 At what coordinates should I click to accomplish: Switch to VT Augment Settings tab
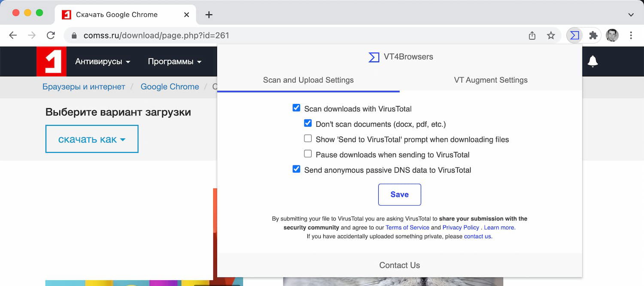click(491, 80)
